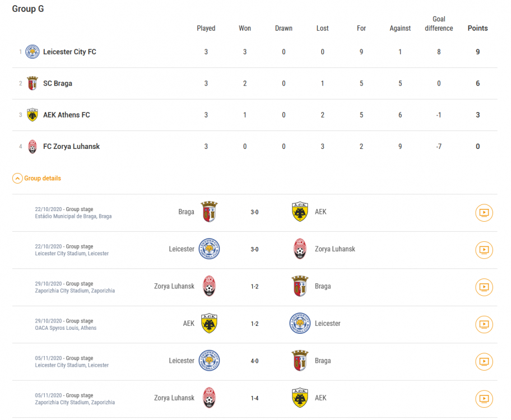Click the Braga crest in the 22/10/2020 match

[x=209, y=212]
